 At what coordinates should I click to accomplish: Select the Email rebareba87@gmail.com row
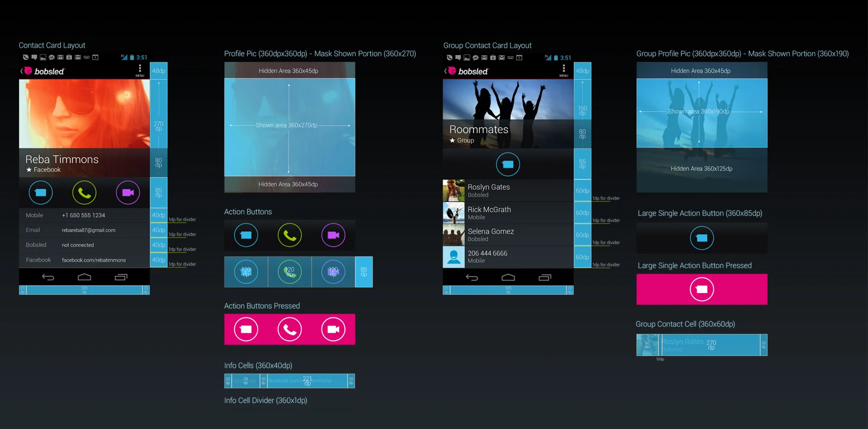point(85,230)
